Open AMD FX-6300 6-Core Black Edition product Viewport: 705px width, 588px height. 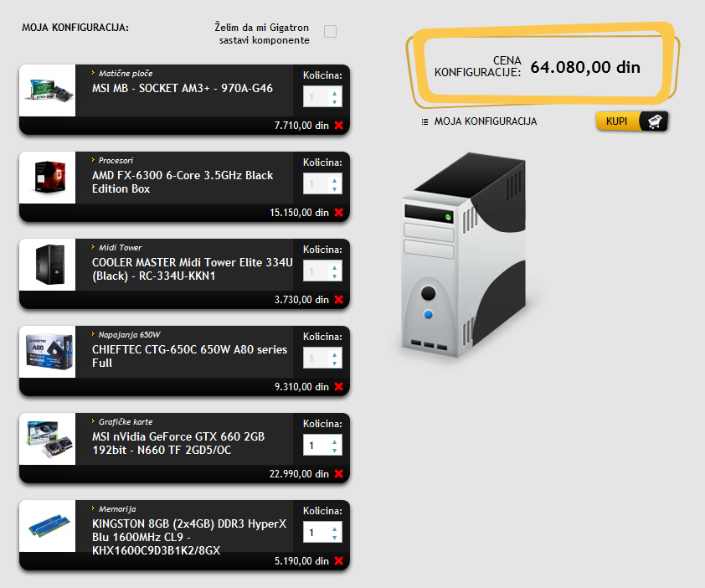pyautogui.click(x=182, y=183)
